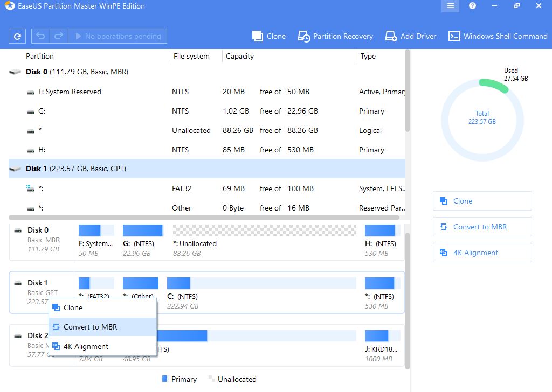Screen dimensions: 552x392
Task: Choose Convert to MBR in context menu
Action: (x=90, y=327)
